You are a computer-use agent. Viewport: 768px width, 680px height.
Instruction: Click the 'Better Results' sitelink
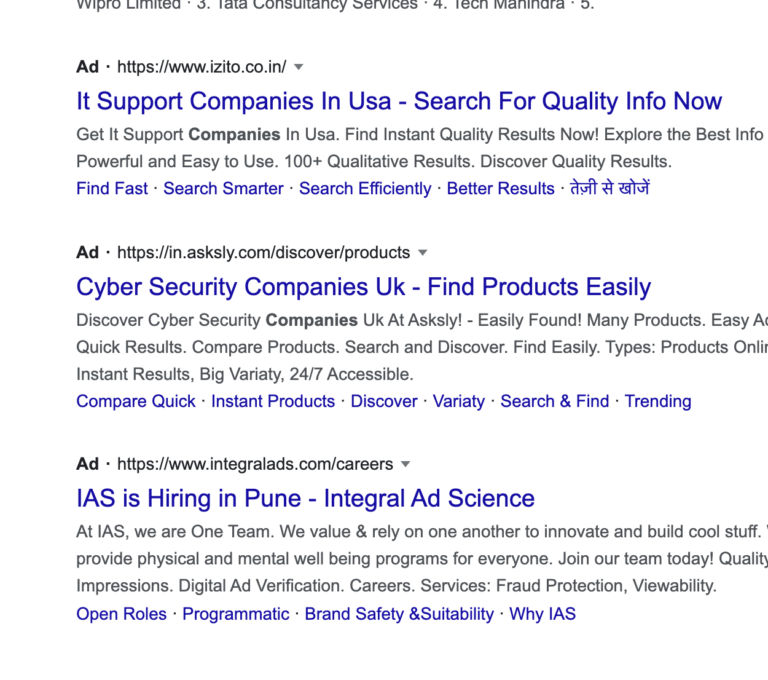point(501,189)
